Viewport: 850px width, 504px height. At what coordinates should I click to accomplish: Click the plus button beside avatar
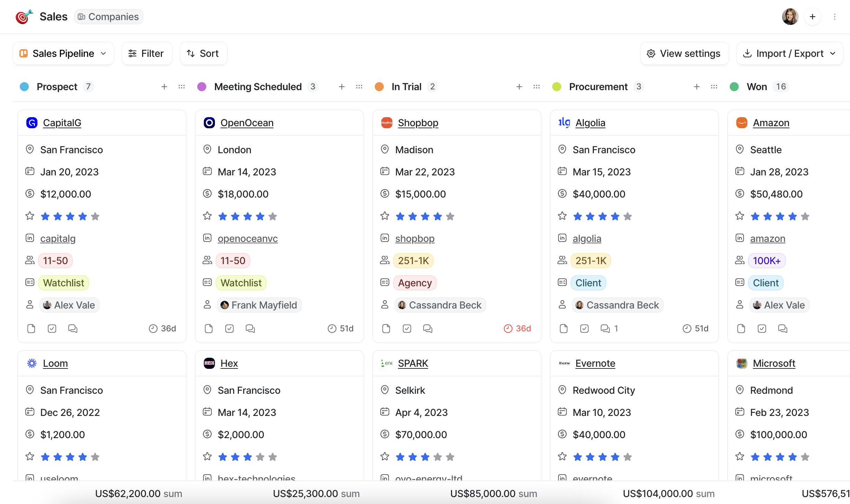pos(813,17)
